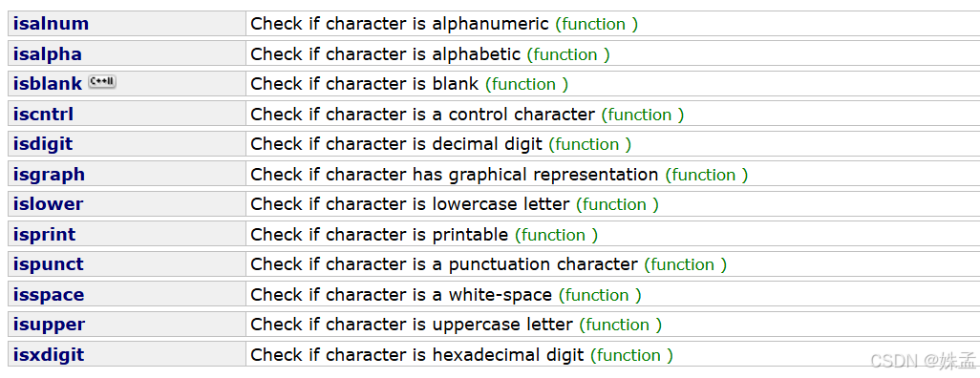Click 'Check if character is a white-space' text
This screenshot has height=378, width=980.
400,294
